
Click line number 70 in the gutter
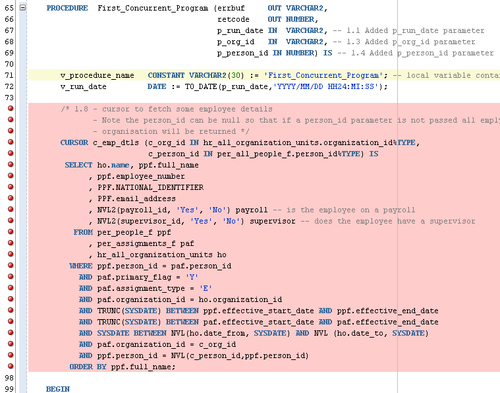pos(9,64)
